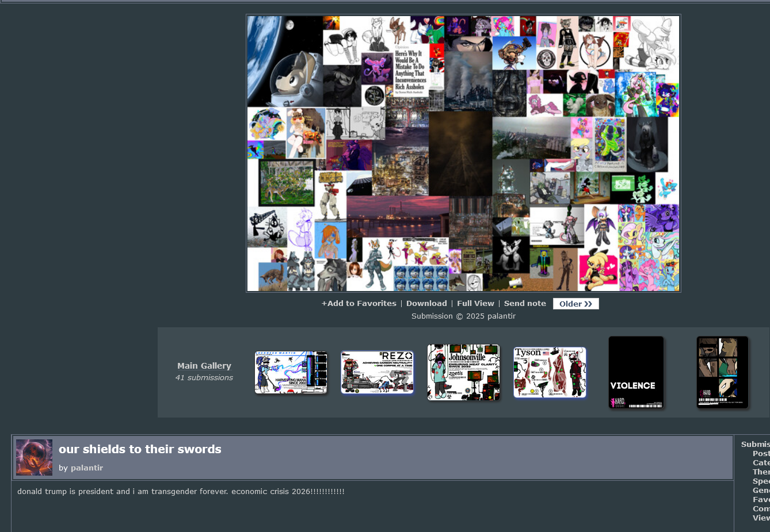The width and height of the screenshot is (770, 532).
Task: Click +Add to Favorites
Action: point(359,304)
